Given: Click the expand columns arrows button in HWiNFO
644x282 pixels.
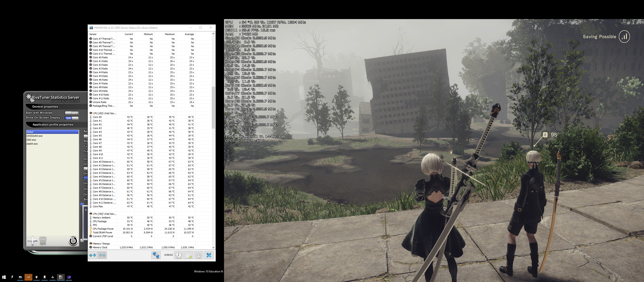Looking at the screenshot, I should pos(93,255).
